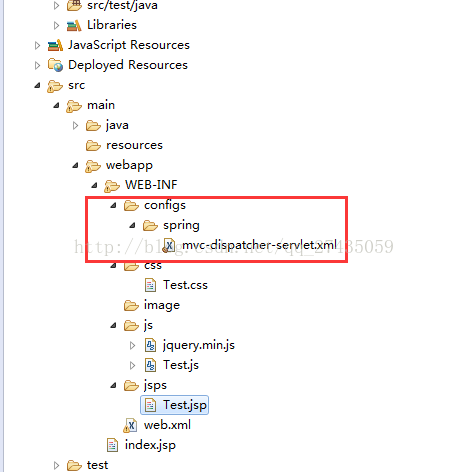Collapse the webapp folder
This screenshot has width=449, height=472.
pos(75,165)
